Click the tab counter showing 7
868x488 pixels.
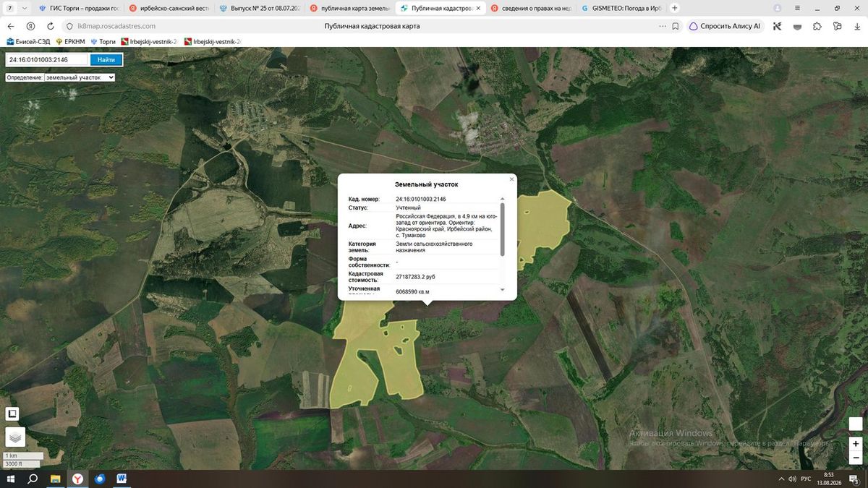10,8
